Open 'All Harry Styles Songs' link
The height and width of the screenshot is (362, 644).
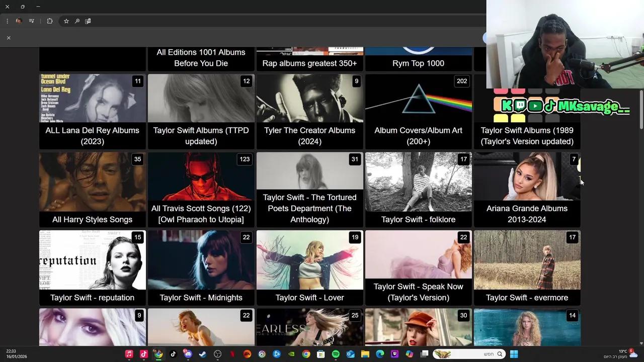(x=92, y=220)
